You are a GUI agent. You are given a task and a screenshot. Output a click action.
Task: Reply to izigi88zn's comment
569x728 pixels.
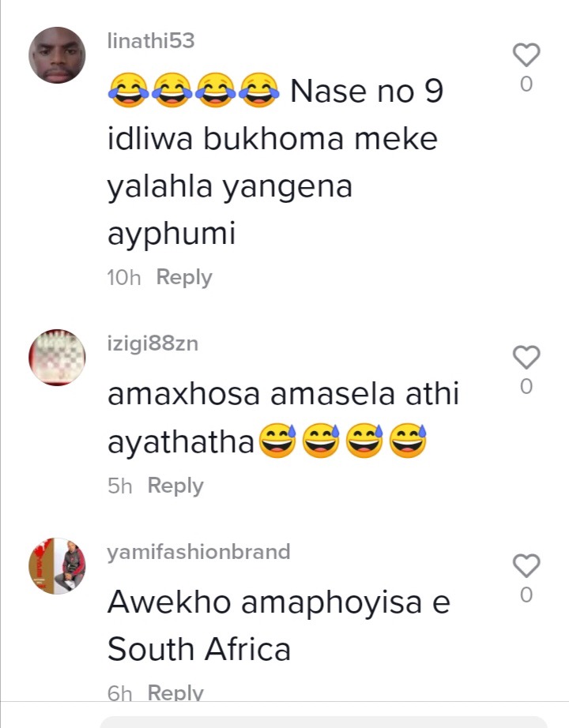click(x=175, y=486)
